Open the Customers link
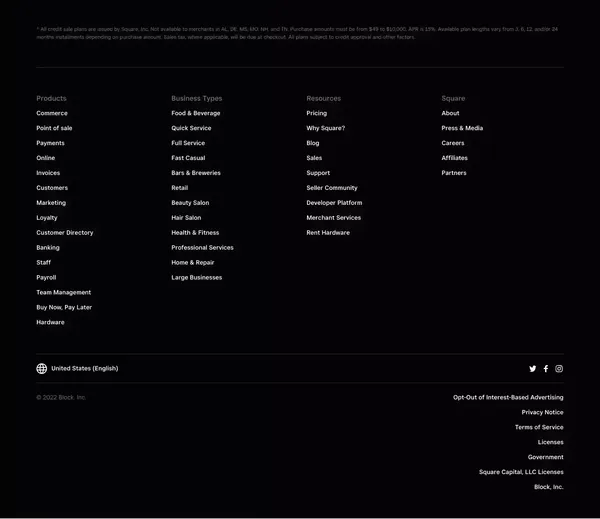 click(52, 188)
